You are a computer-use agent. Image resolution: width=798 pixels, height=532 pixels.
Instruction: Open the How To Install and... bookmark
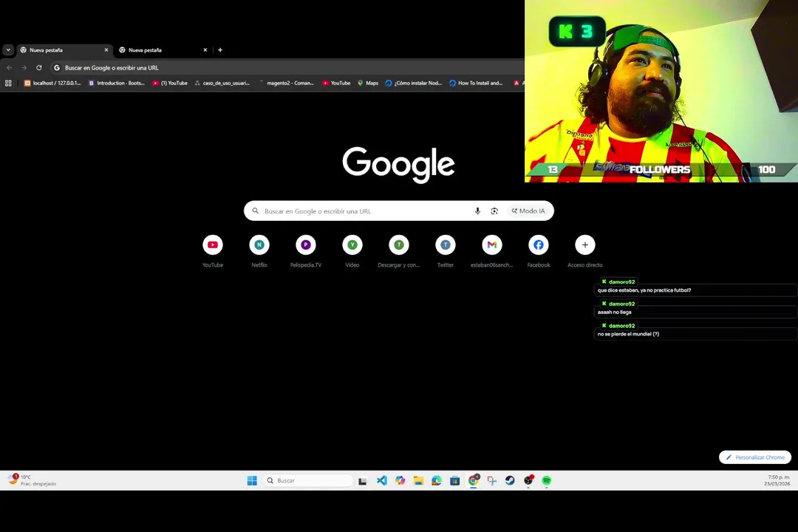(476, 83)
